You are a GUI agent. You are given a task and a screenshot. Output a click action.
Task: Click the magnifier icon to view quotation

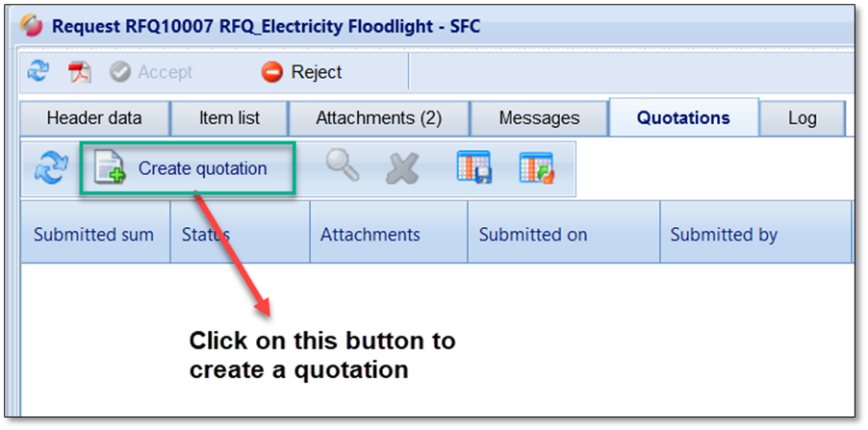click(x=343, y=168)
